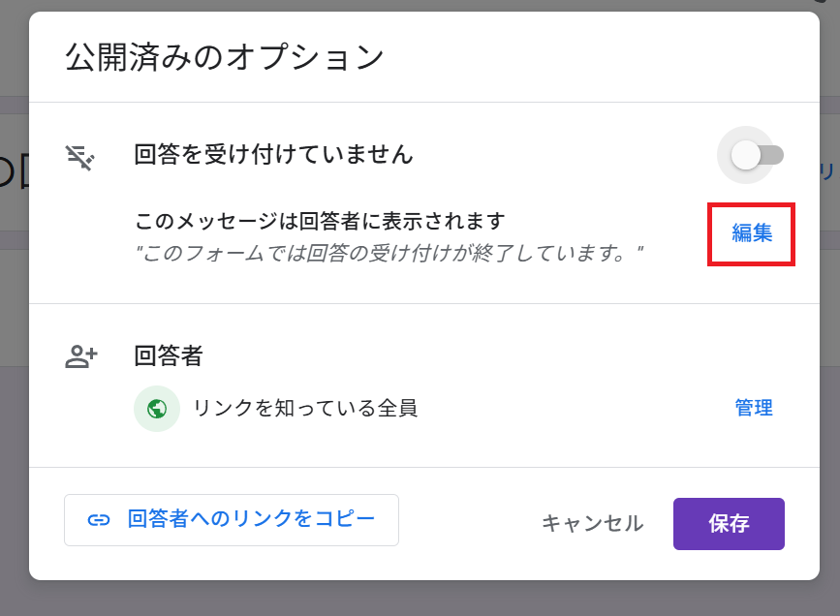Screen dimensions: 840x616
Task: Click the italic closed-form message text
Action: point(389,253)
